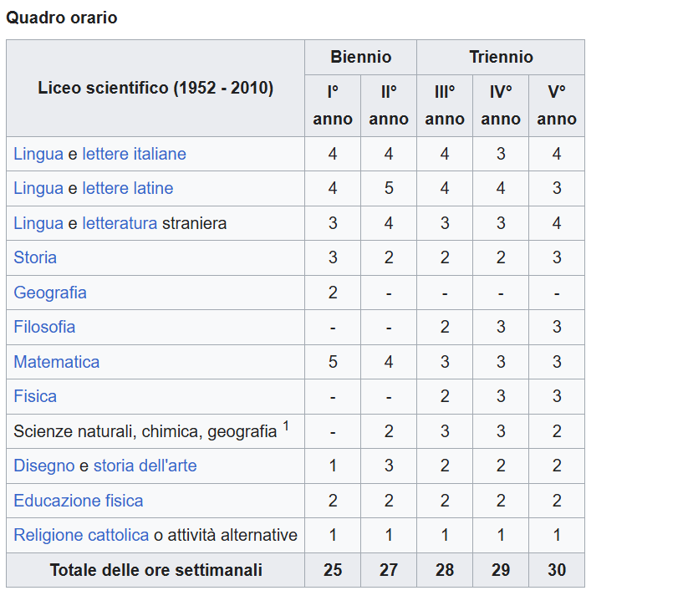683x616 pixels.
Task: Click the weekly total cell showing 30
Action: pos(557,570)
